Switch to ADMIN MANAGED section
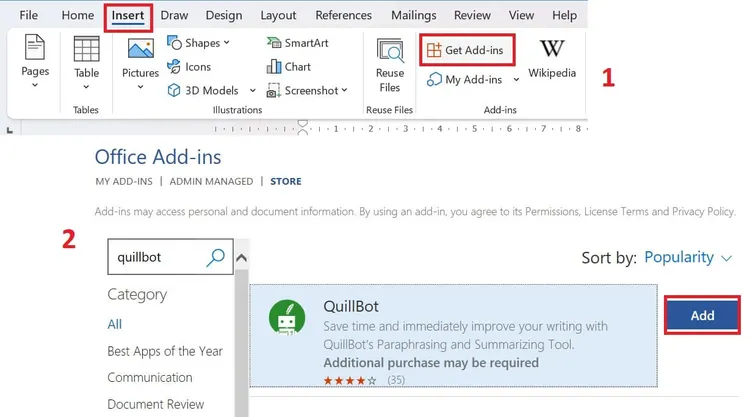This screenshot has width=750, height=417. point(211,182)
